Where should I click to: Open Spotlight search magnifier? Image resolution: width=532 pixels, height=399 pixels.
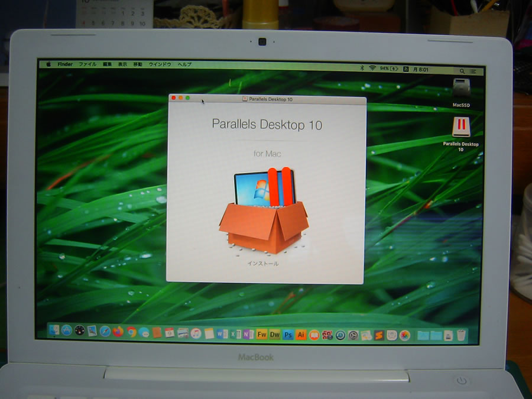coord(462,72)
